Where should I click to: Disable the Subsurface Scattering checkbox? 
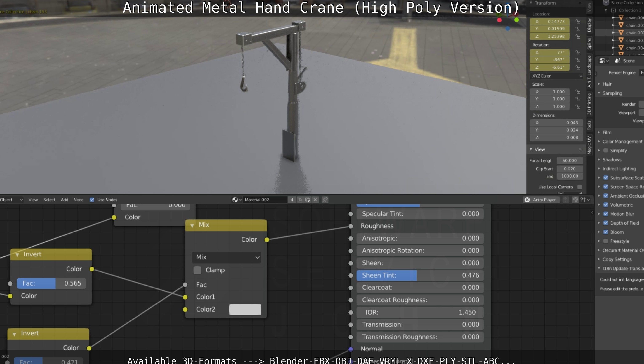pos(605,178)
